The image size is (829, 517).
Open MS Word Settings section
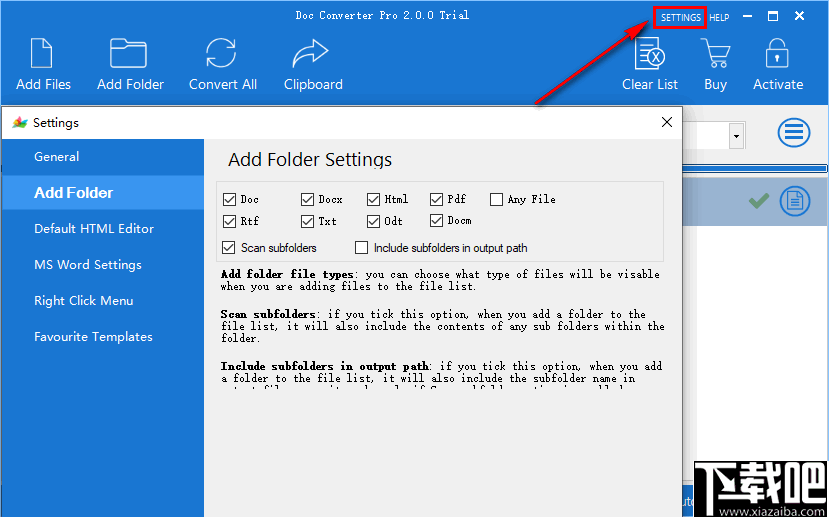coord(103,265)
